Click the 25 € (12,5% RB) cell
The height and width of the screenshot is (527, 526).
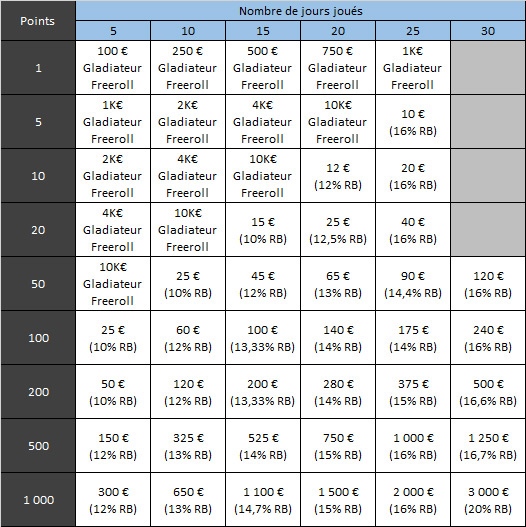click(338, 230)
